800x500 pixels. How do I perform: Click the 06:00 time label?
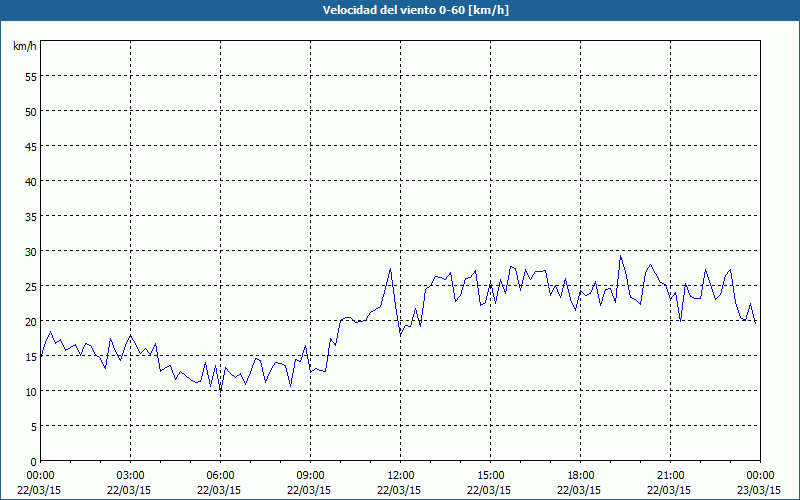click(220, 476)
